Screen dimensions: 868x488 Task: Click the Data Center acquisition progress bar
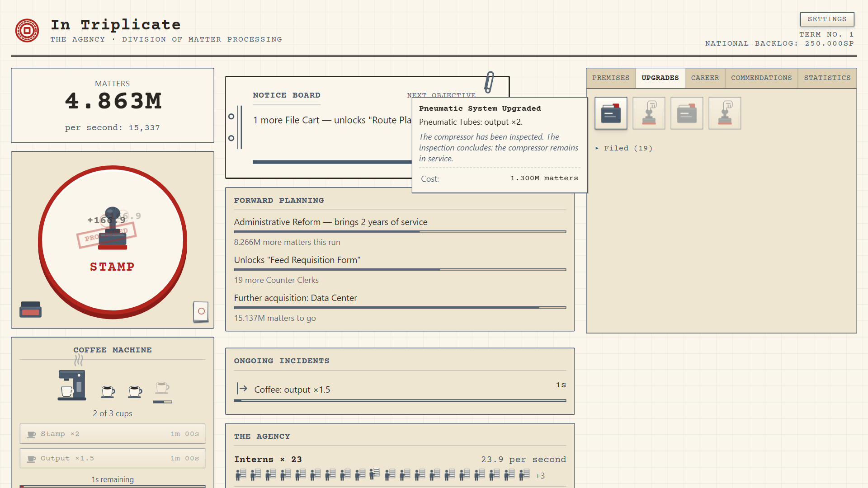(400, 308)
